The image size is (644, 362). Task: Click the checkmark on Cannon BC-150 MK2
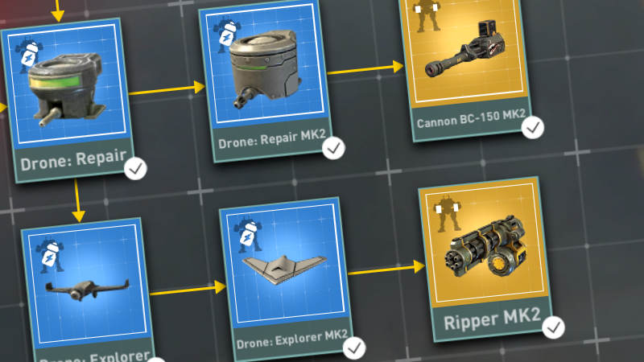coord(533,128)
